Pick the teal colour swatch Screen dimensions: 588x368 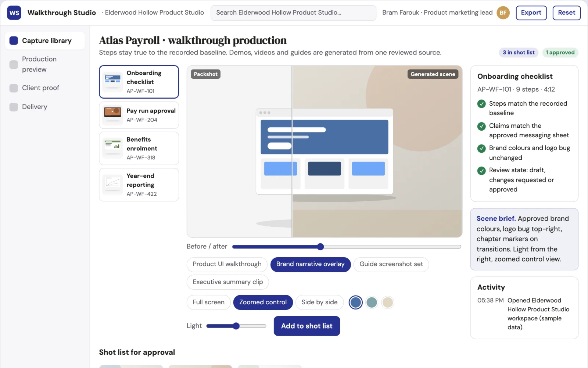click(372, 302)
